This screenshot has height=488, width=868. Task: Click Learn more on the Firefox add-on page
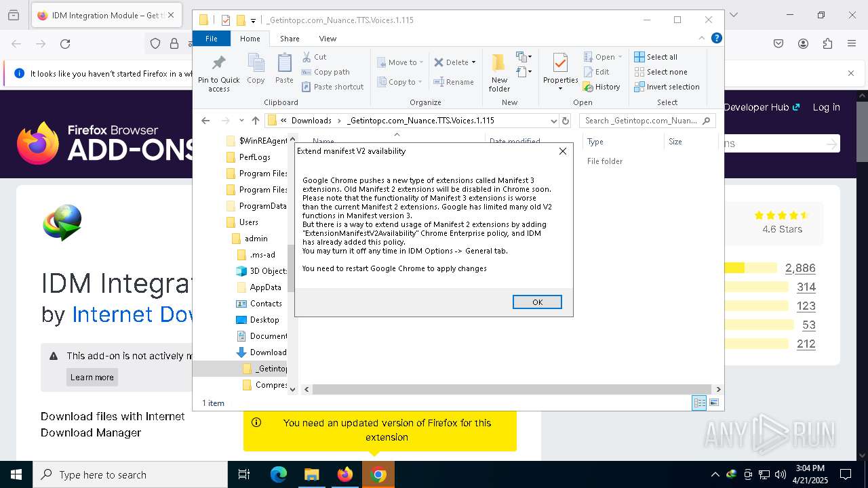coord(92,378)
